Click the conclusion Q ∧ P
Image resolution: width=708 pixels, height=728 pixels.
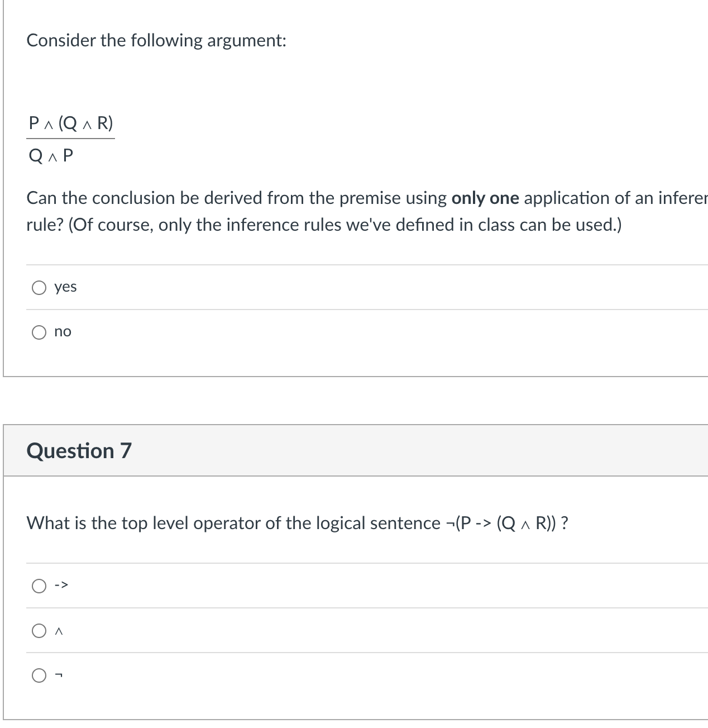click(x=50, y=155)
